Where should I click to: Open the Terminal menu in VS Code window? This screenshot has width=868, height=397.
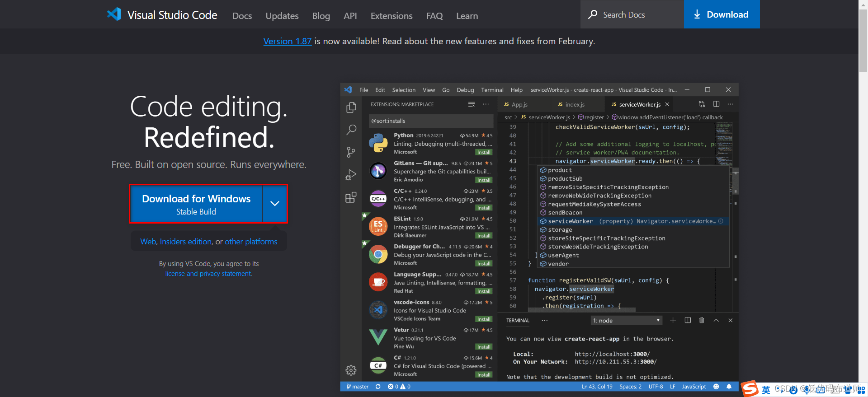(492, 90)
